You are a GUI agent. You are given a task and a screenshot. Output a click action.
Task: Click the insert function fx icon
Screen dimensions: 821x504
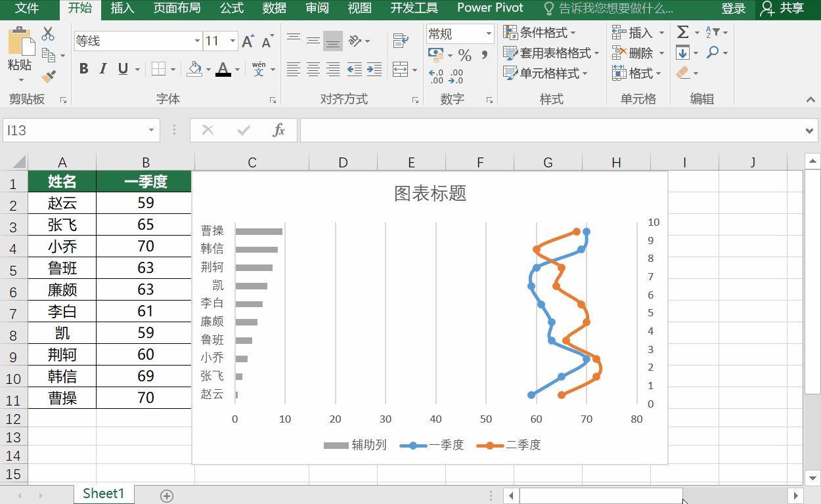point(279,130)
